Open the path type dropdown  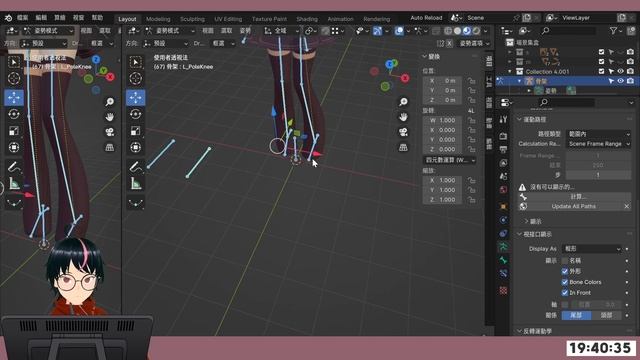click(598, 134)
